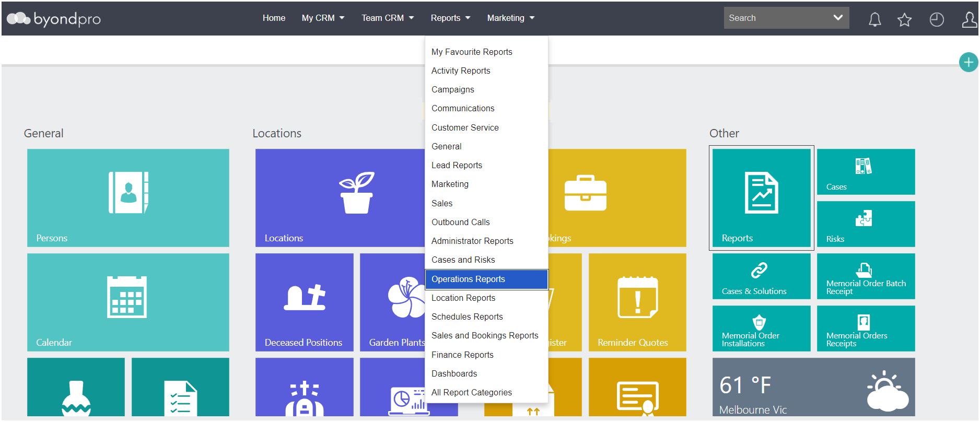This screenshot has height=422, width=980.
Task: Open the Persons tile
Action: [128, 198]
